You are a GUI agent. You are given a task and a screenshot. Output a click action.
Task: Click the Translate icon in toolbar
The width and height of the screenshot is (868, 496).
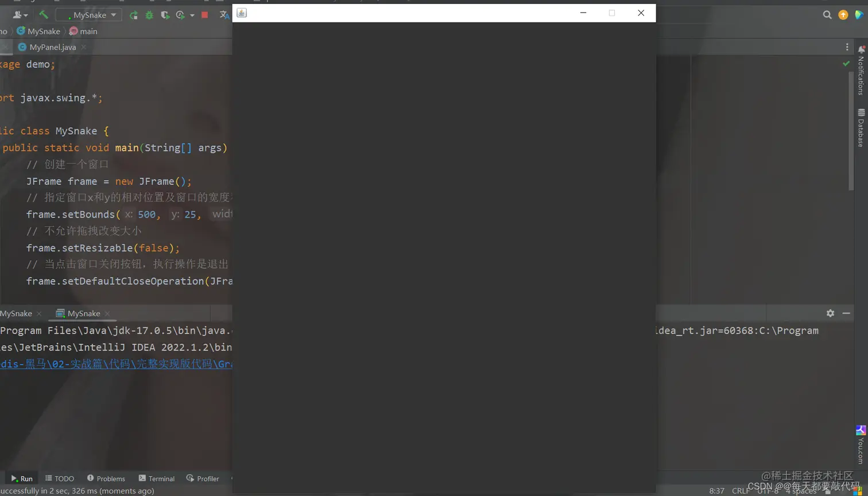pyautogui.click(x=224, y=15)
